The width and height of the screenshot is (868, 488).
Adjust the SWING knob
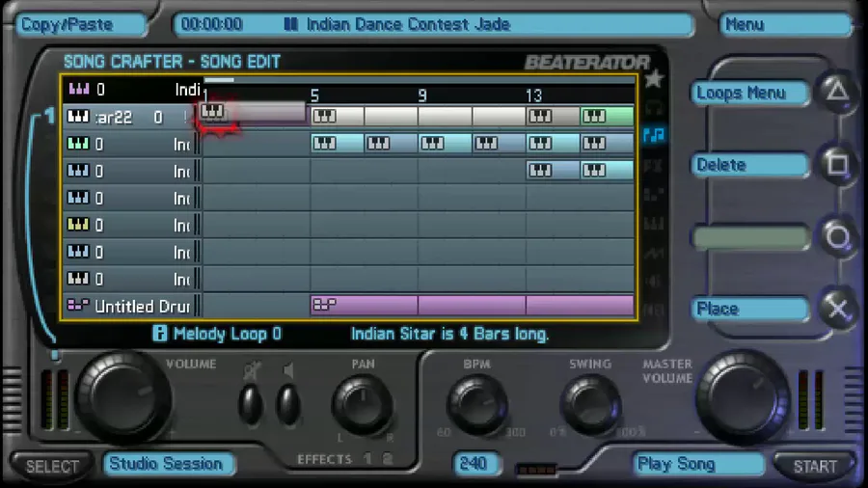point(590,405)
